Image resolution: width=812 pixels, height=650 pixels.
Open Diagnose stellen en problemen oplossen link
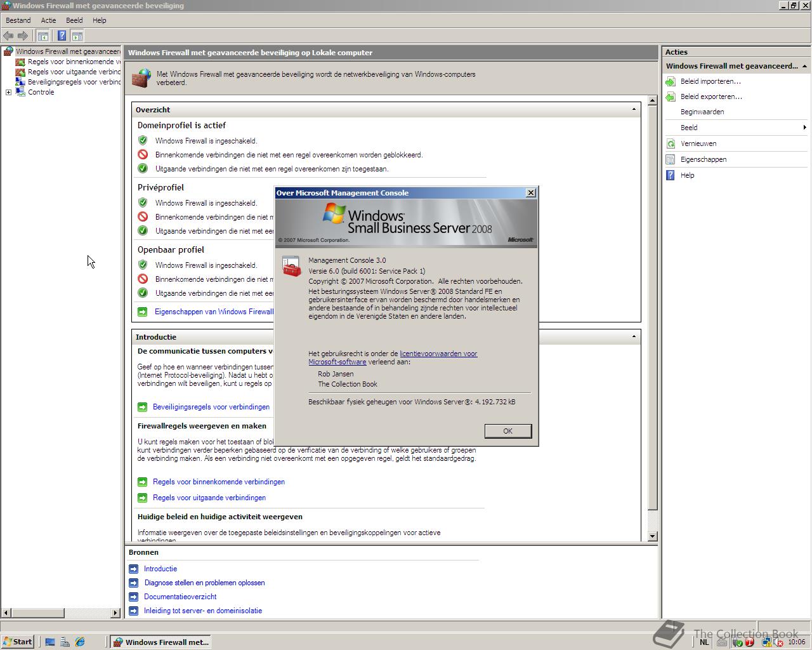click(x=204, y=583)
